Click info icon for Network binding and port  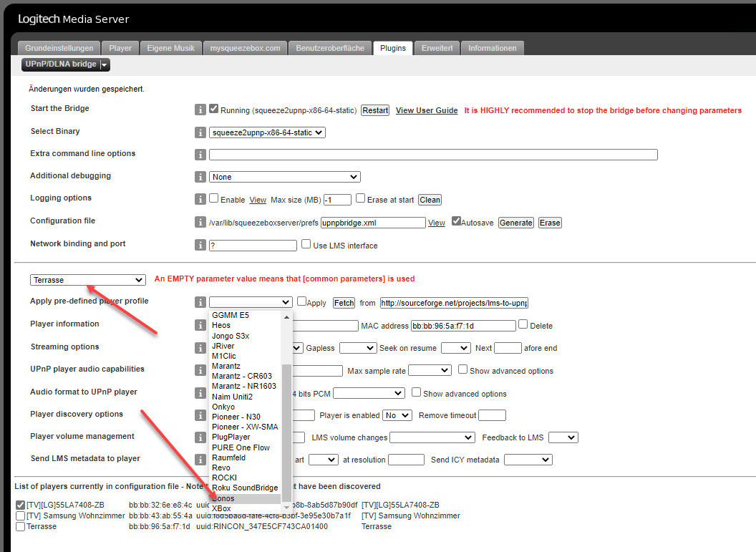coord(200,245)
